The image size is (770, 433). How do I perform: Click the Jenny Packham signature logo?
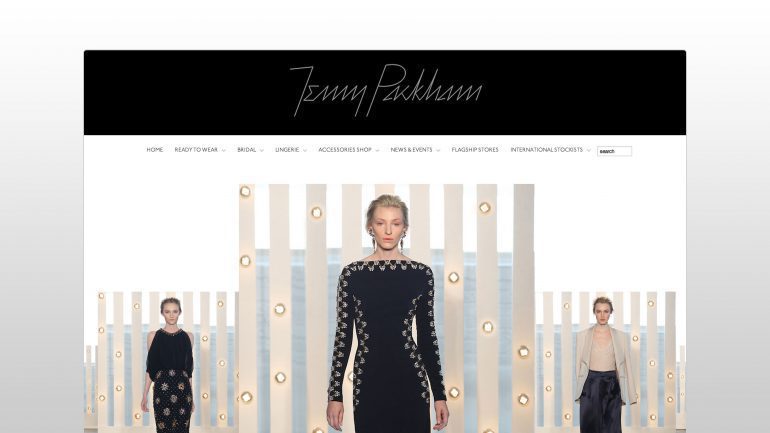tap(386, 91)
